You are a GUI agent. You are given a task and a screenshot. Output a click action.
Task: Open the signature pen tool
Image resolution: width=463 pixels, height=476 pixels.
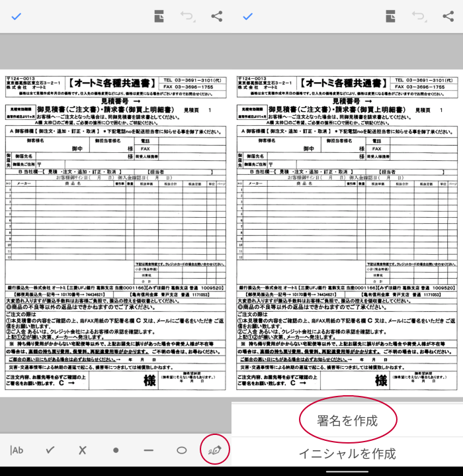215,450
